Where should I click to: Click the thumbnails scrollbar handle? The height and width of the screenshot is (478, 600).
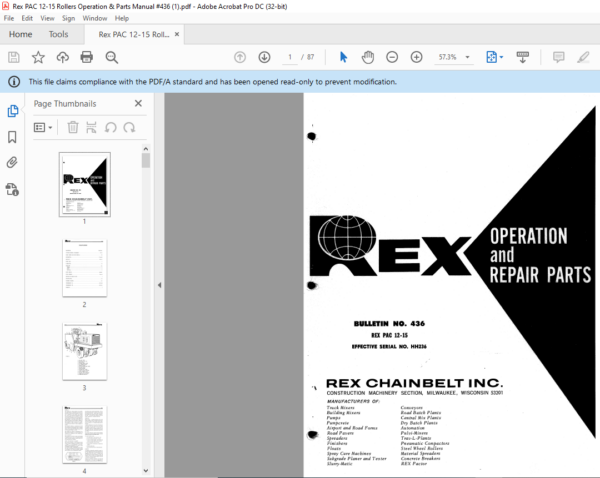tap(146, 161)
